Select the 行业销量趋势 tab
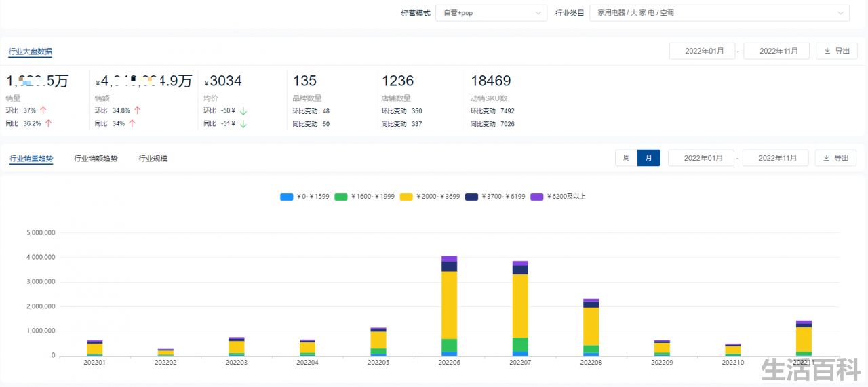The height and width of the screenshot is (387, 868). point(31,159)
